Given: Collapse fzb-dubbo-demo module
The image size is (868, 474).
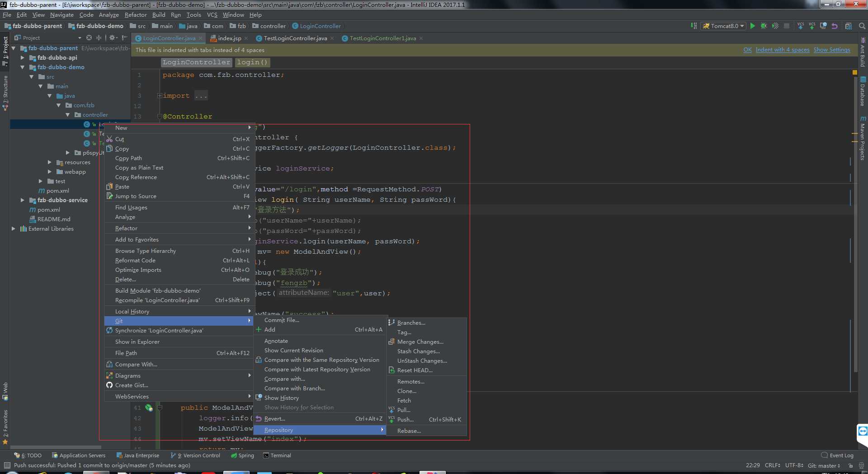Looking at the screenshot, I should click(x=22, y=67).
